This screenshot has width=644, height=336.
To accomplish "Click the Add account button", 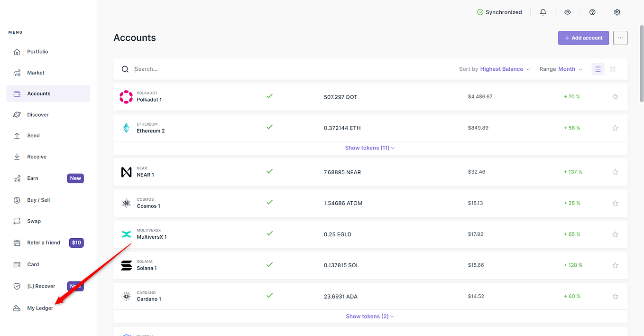I will (x=583, y=38).
